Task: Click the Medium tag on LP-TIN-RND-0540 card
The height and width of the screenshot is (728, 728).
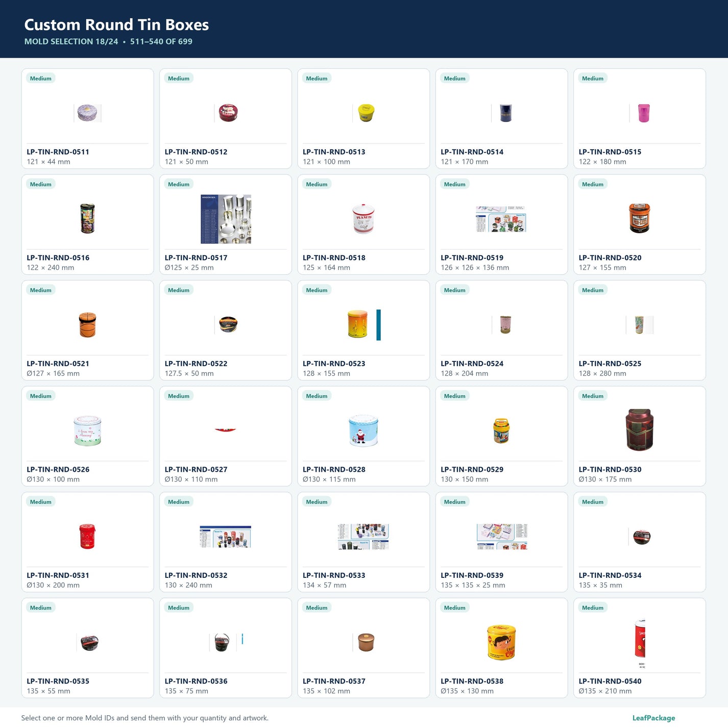Action: [x=593, y=608]
